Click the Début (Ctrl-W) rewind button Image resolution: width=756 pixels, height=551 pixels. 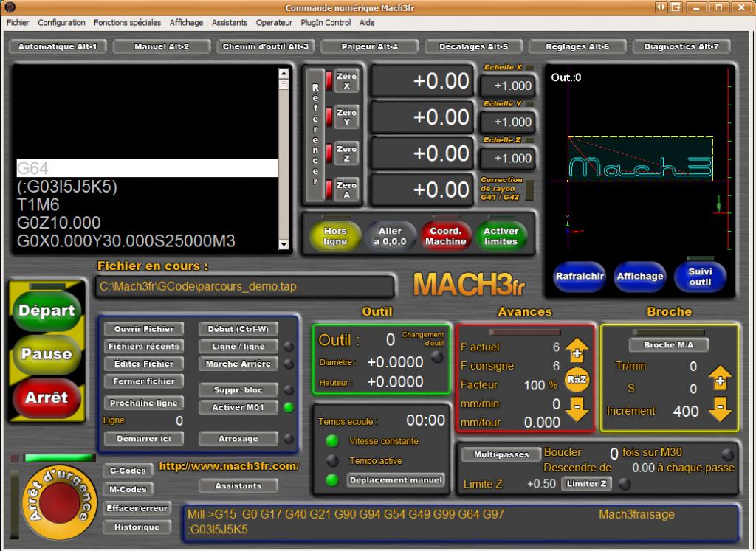pos(238,329)
